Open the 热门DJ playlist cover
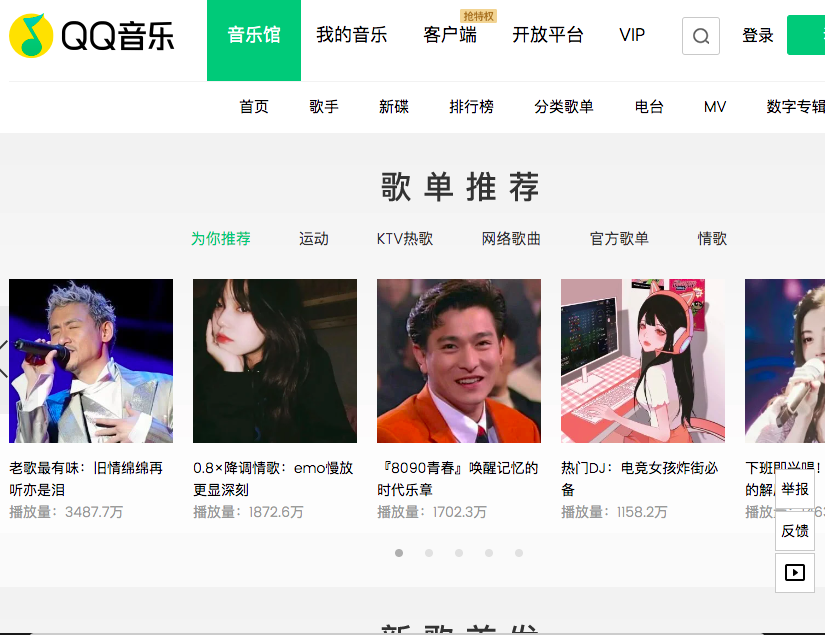825x635 pixels. [x=643, y=361]
